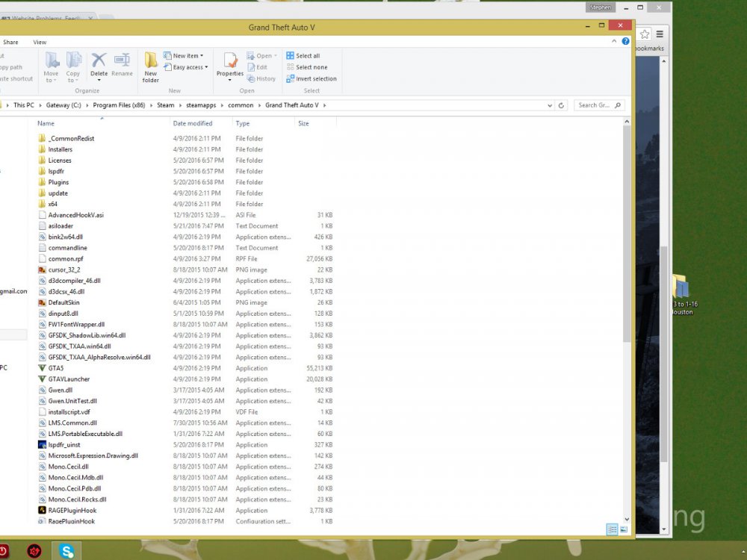Expand the chevron after Grand Theft Auto V breadcrumb
This screenshot has height=560, width=747.
(x=324, y=105)
